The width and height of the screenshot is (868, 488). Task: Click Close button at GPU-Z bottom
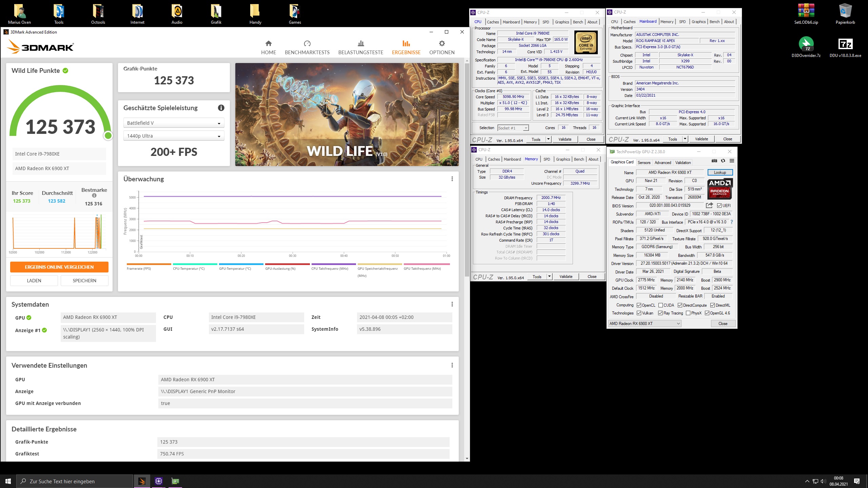tap(723, 324)
